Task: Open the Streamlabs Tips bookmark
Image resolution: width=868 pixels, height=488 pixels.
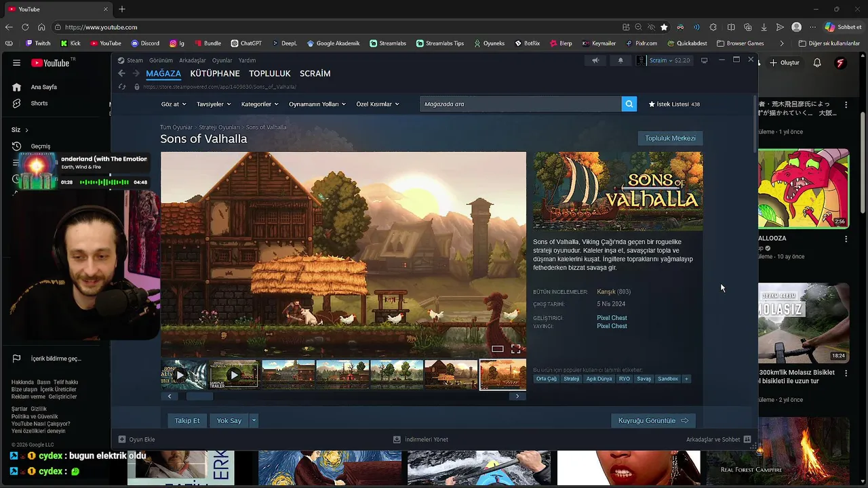Action: coord(440,43)
